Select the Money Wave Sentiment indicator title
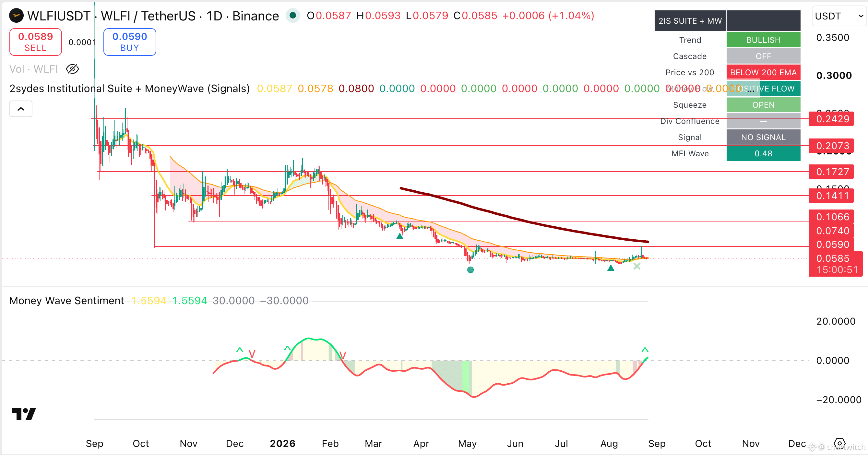868x455 pixels. tap(67, 300)
